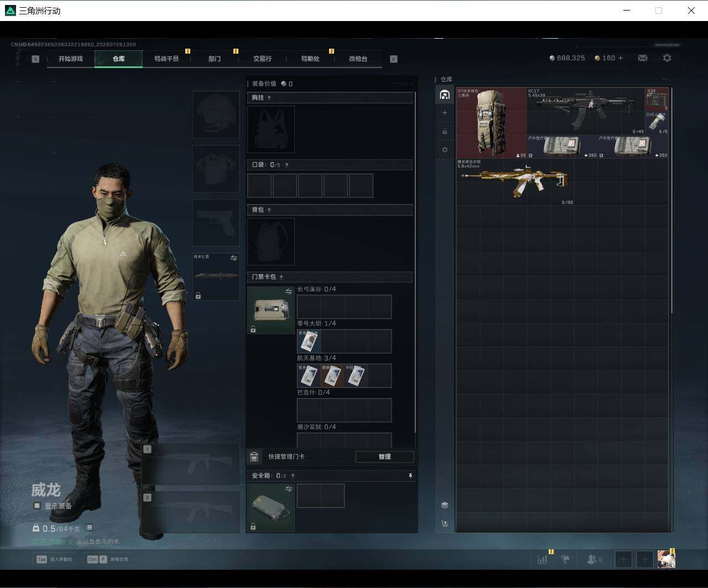Viewport: 708px width, 588px height.
Task: Select the keycard case item
Action: pos(271,310)
